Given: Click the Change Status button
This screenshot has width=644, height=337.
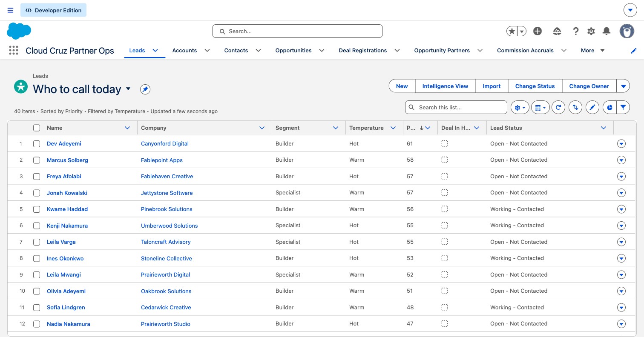Looking at the screenshot, I should click(535, 86).
